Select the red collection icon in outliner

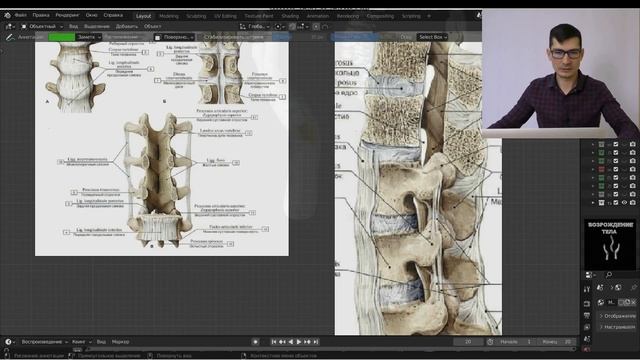coord(601,169)
